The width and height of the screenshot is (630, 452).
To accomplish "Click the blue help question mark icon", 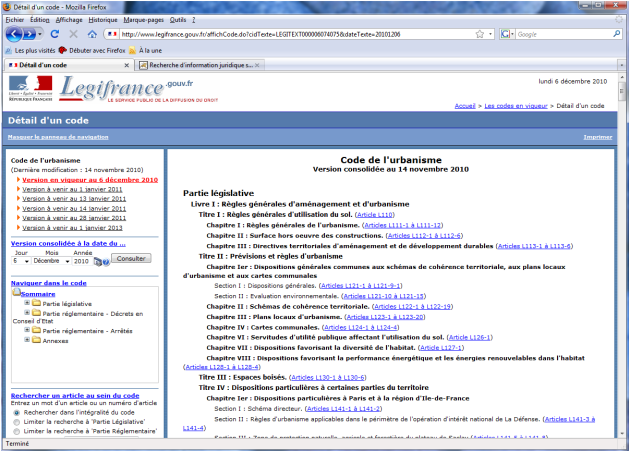I will (x=106, y=262).
